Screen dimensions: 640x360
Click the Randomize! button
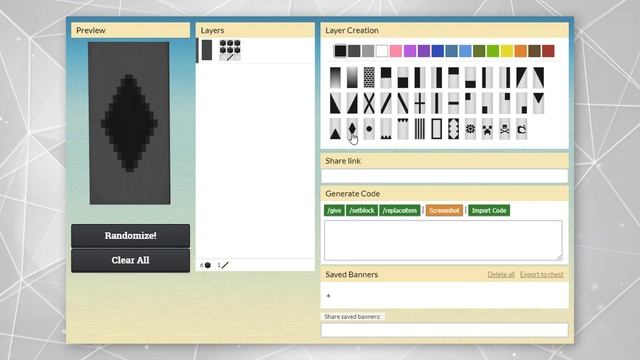click(x=130, y=236)
